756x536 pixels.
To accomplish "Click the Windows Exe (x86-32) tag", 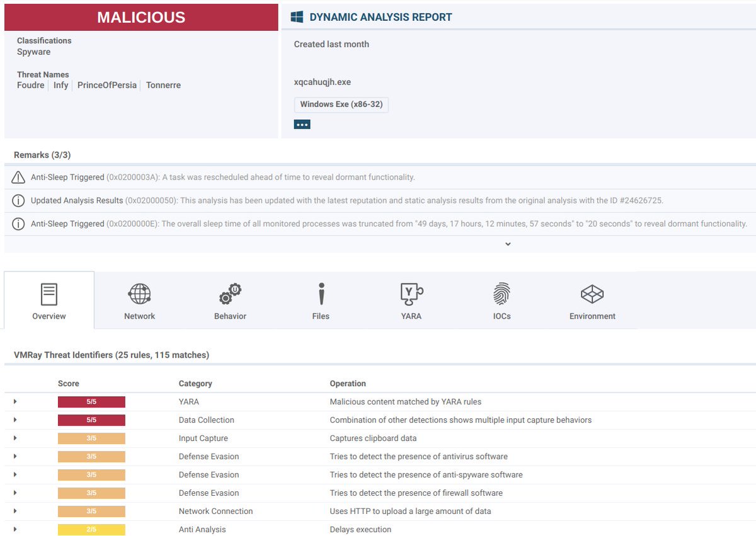I will (341, 105).
